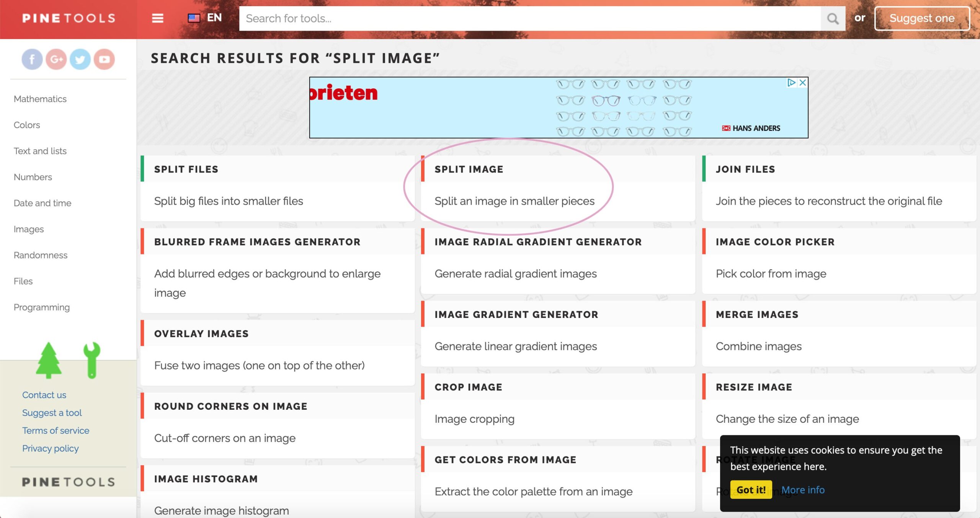Open the Terms of service link
980x518 pixels.
coord(56,430)
